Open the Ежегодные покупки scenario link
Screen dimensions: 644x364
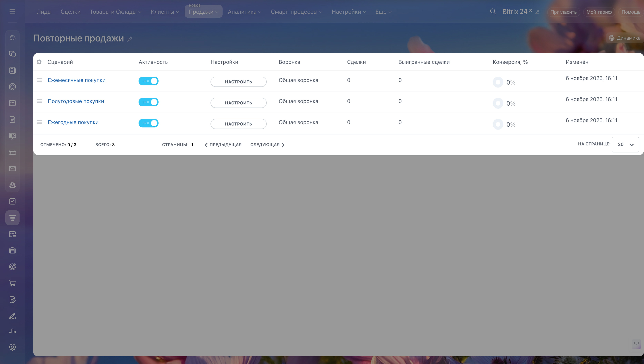pyautogui.click(x=73, y=122)
